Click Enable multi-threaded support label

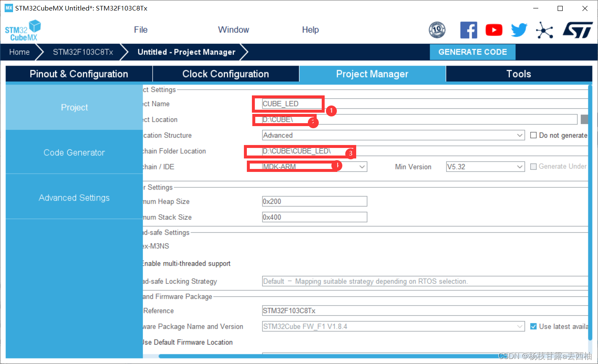pos(187,264)
